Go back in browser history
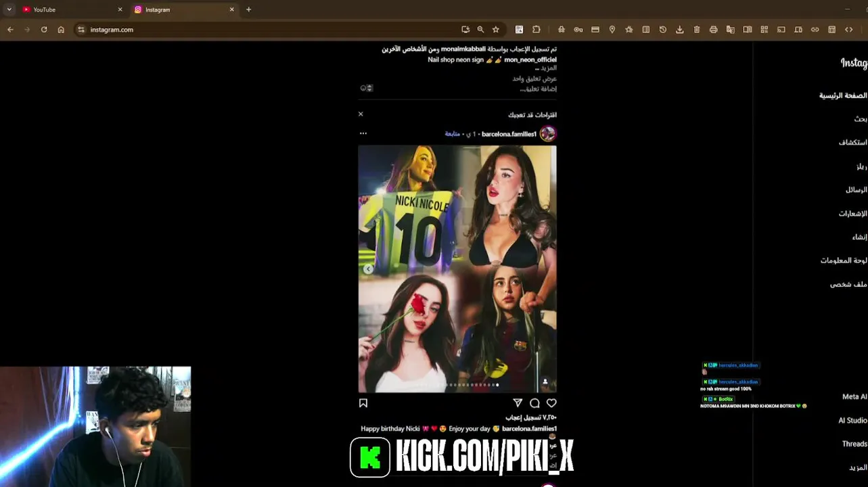The height and width of the screenshot is (487, 868). 10,30
